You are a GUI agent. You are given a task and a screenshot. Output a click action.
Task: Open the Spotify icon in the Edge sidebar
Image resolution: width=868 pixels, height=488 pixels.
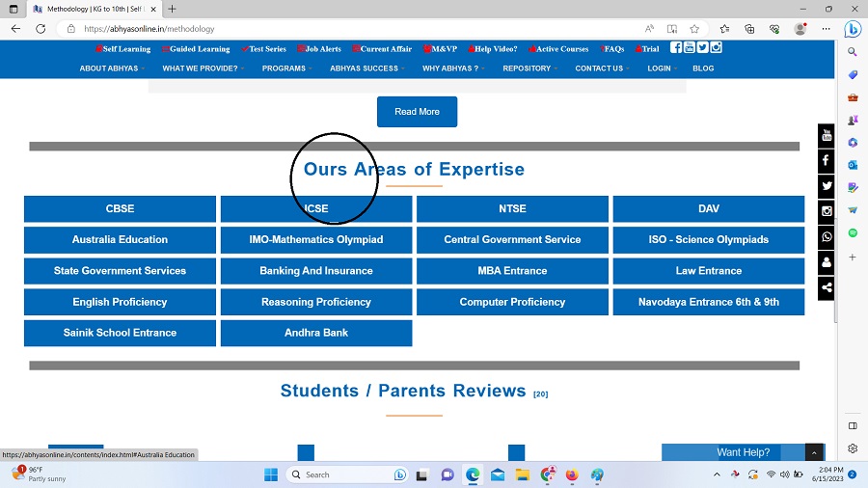click(853, 233)
